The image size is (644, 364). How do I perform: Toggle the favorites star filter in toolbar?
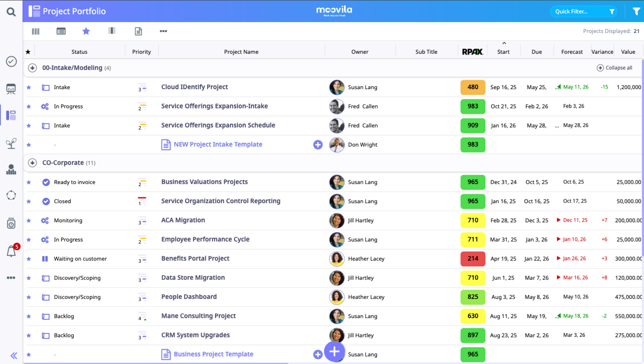coord(86,31)
